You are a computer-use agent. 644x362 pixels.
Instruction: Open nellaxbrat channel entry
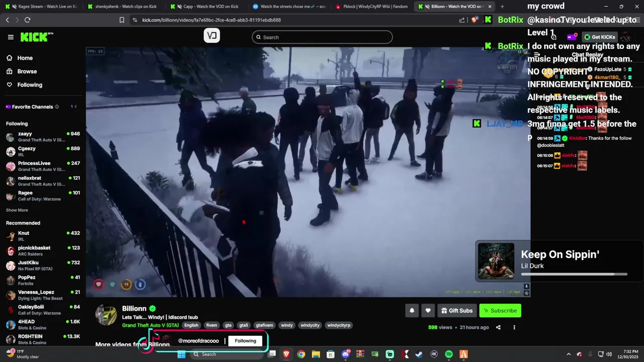point(43,181)
